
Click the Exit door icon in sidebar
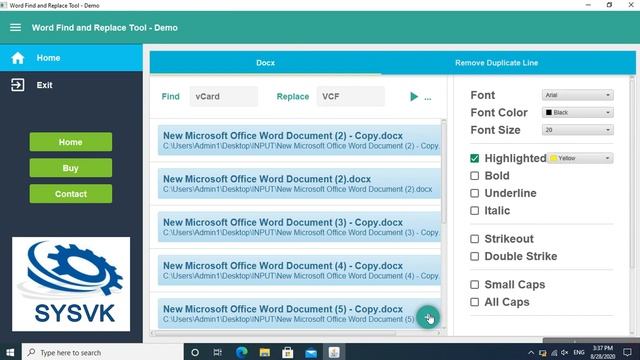(x=18, y=85)
